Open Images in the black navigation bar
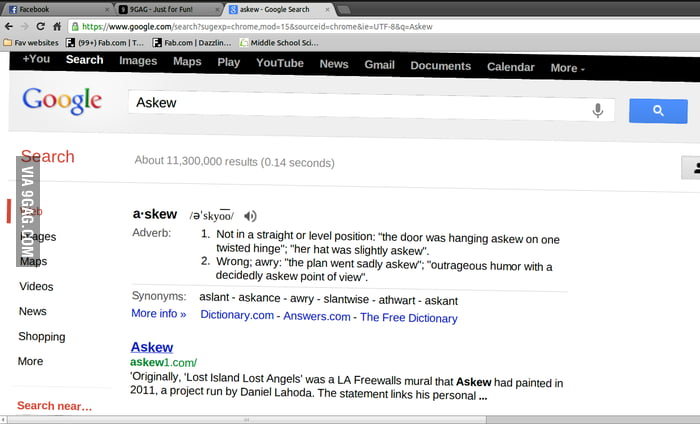The width and height of the screenshot is (700, 424). pyautogui.click(x=138, y=61)
